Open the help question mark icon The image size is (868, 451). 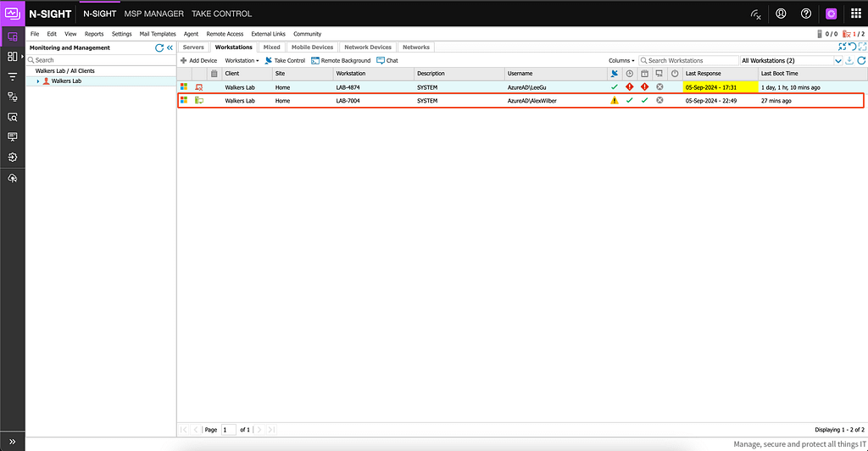(806, 14)
